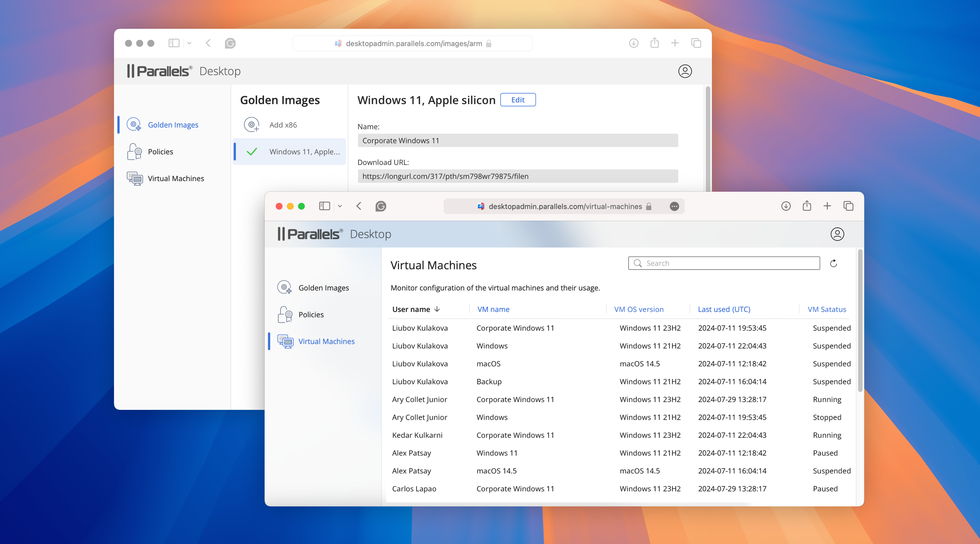
Task: Open the user account icon in front window
Action: click(x=837, y=234)
